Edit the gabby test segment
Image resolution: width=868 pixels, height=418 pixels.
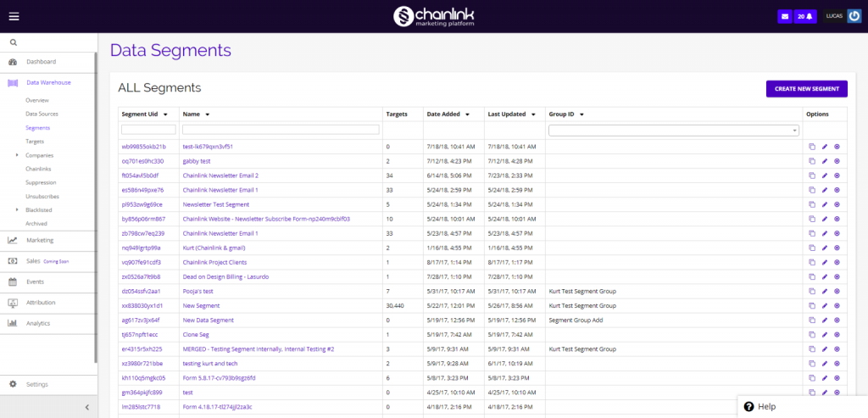[825, 161]
